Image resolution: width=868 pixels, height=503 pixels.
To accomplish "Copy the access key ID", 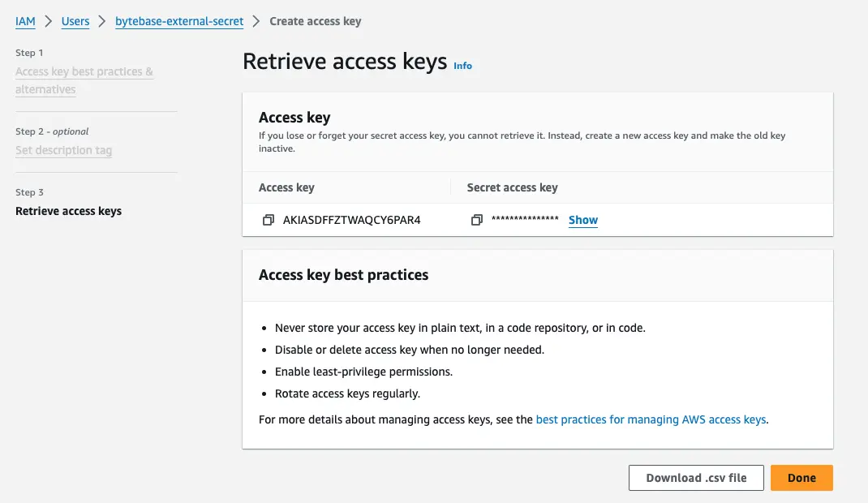I will coord(268,220).
